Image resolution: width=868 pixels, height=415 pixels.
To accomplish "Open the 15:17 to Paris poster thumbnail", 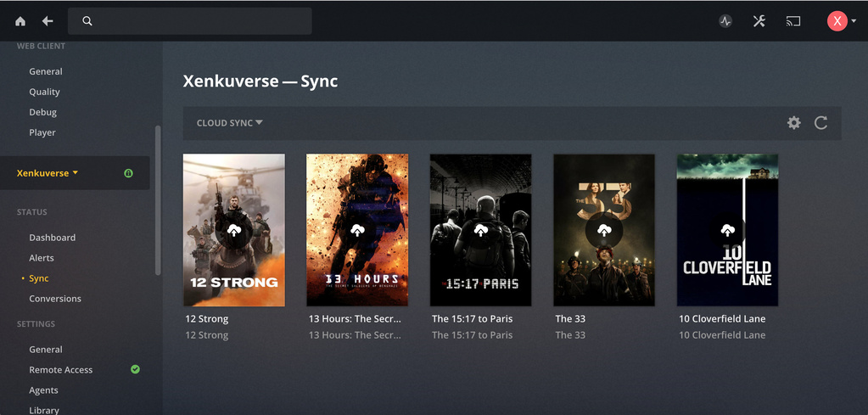I will click(480, 230).
